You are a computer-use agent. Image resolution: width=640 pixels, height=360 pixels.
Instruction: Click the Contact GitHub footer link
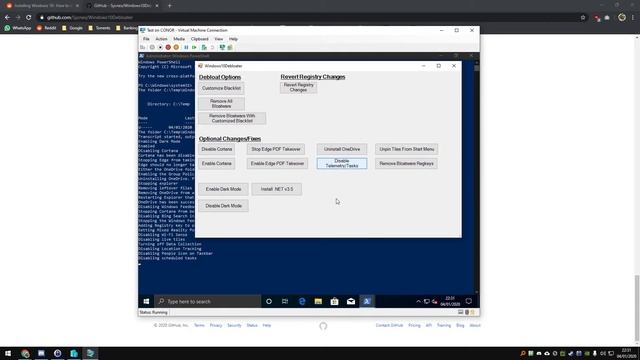(x=389, y=326)
